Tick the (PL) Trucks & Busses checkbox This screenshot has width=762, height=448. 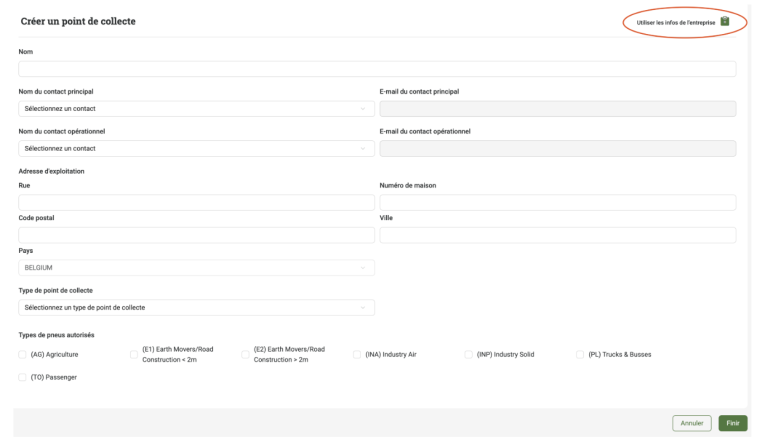(x=580, y=355)
